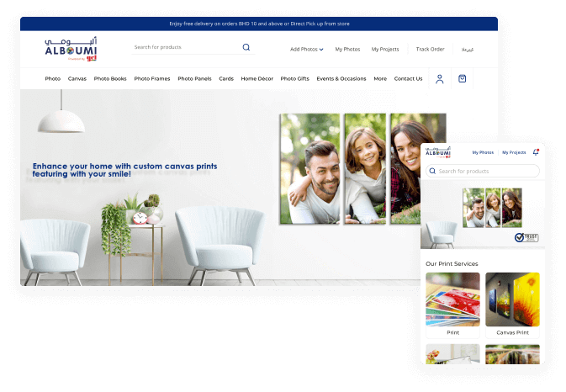Click the 'Our Print Services' heading
Viewport: 566px width, 392px height.
coord(452,264)
